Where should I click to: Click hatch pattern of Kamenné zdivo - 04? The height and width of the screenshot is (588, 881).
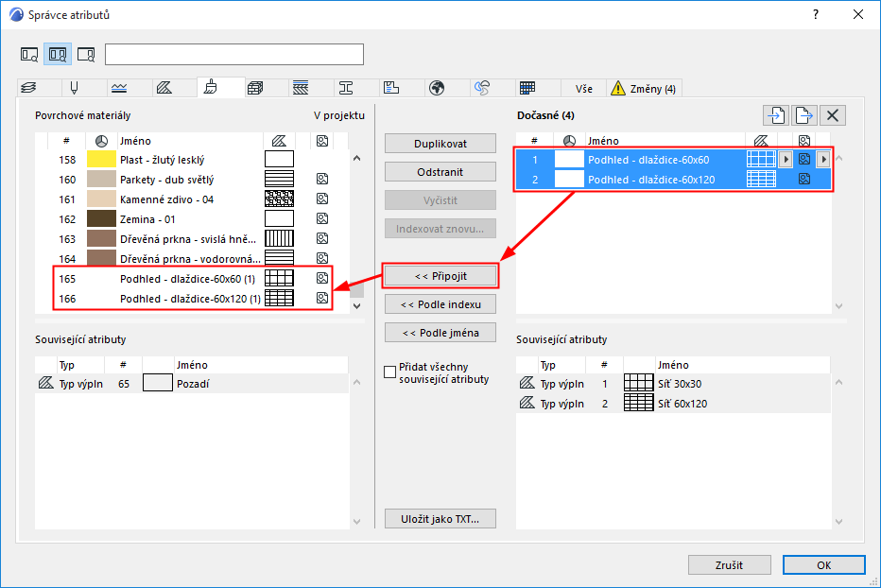click(x=279, y=199)
